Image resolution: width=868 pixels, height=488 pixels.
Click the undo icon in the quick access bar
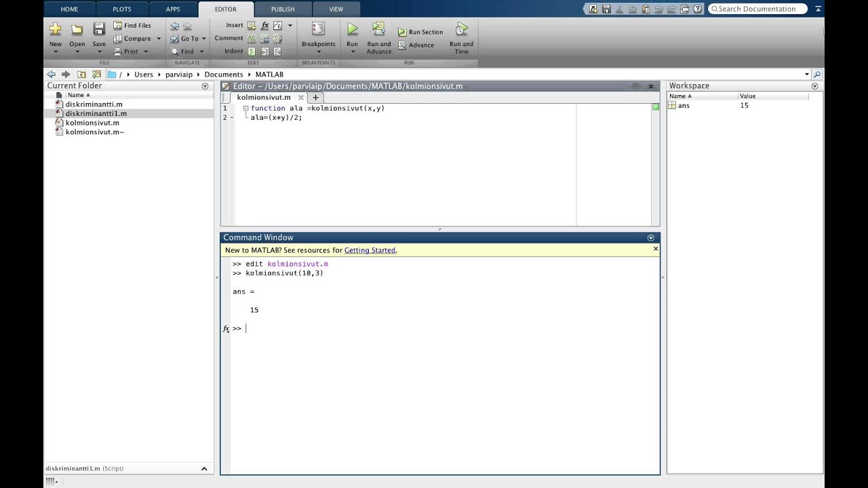tap(658, 9)
